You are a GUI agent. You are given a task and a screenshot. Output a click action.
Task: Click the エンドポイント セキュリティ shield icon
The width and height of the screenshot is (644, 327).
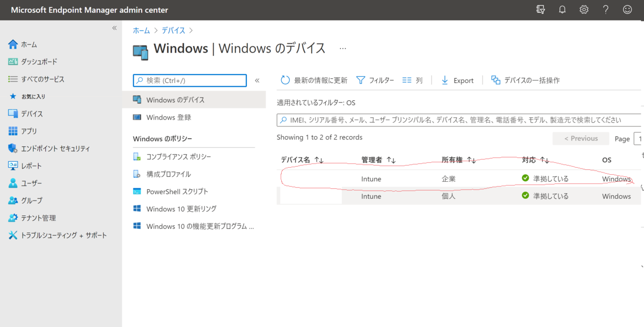13,148
